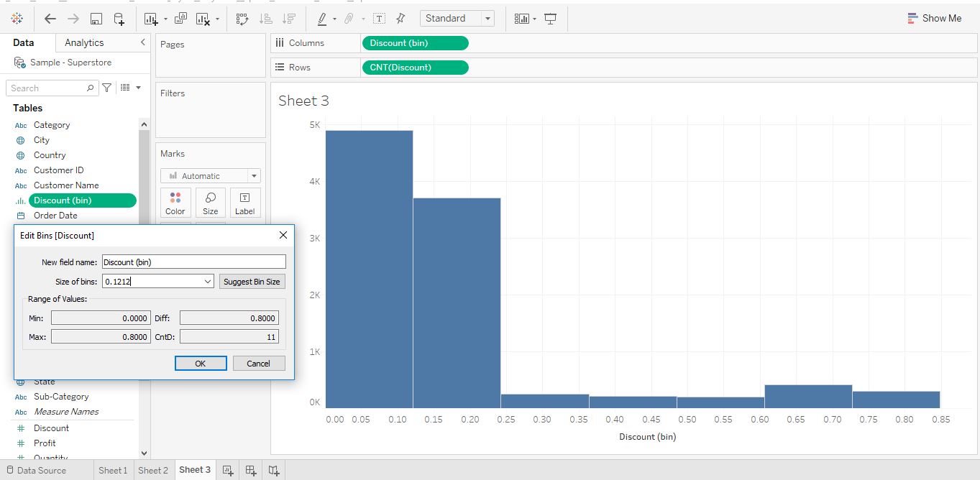Open the Standard fit dropdown

point(487,18)
